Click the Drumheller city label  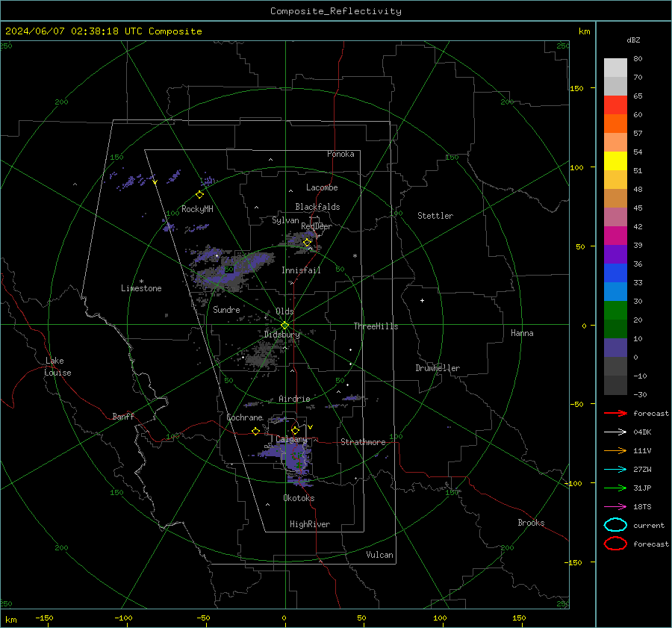pos(438,368)
